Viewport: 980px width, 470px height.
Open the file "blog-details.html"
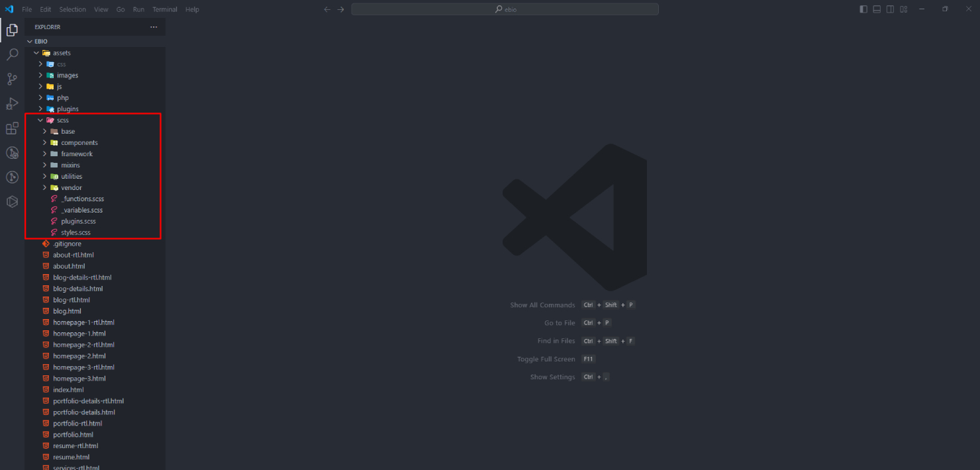pos(77,289)
